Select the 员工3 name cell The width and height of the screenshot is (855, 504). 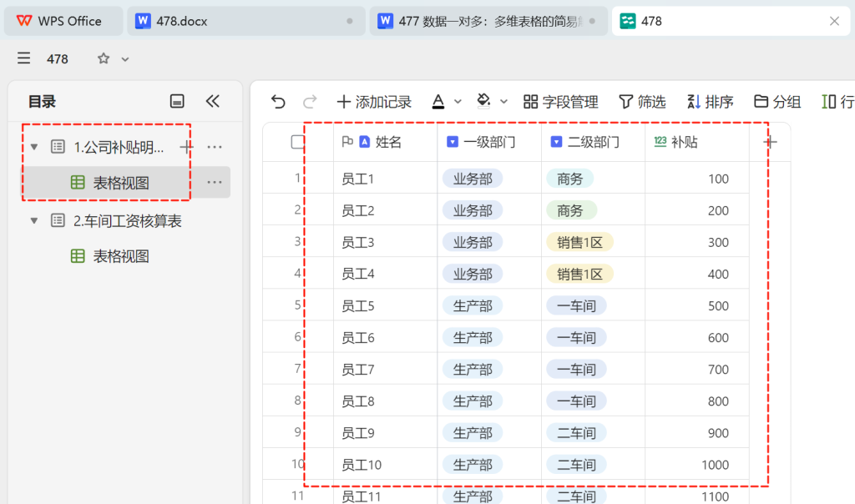point(386,242)
